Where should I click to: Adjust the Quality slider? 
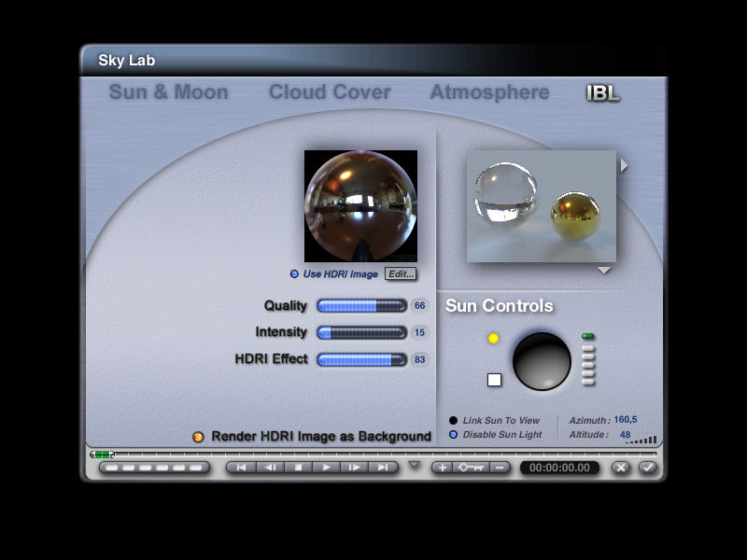coord(361,306)
